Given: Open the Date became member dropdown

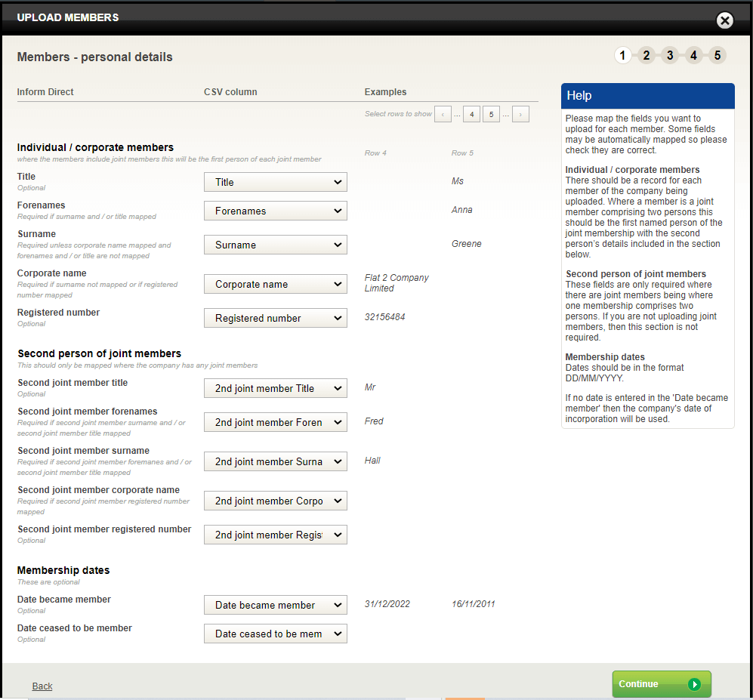Looking at the screenshot, I should coord(275,605).
